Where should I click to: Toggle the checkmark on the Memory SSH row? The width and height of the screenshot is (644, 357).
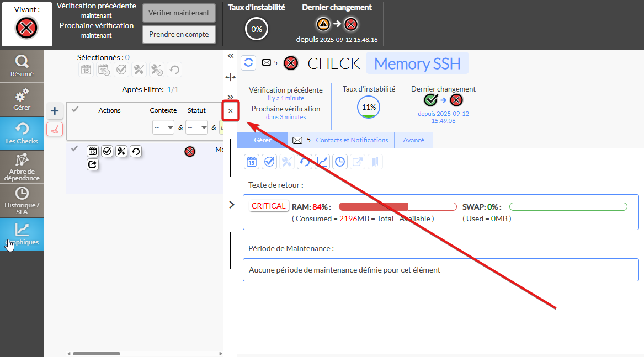(x=75, y=148)
